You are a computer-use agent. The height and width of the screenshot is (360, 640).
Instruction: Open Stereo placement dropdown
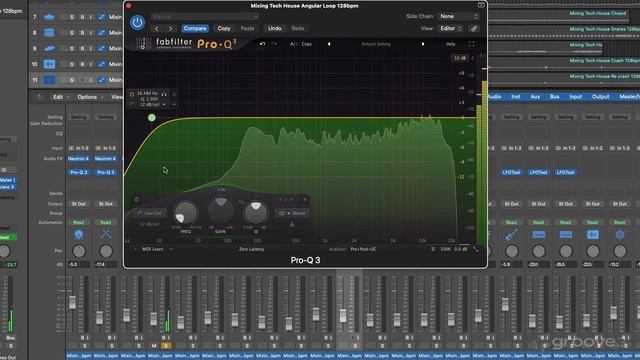click(x=292, y=213)
